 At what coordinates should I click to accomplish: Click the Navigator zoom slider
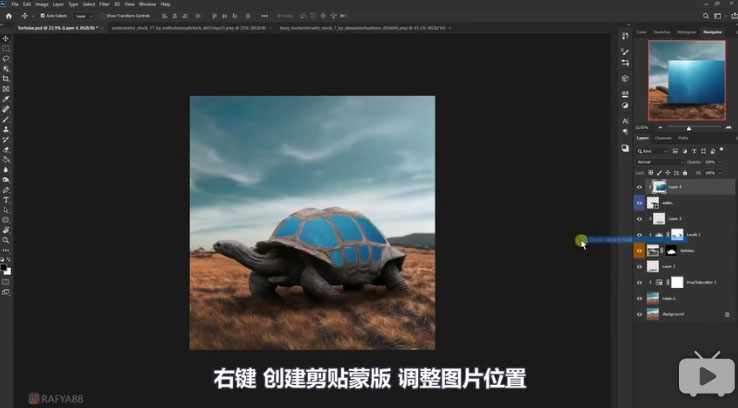tap(688, 128)
